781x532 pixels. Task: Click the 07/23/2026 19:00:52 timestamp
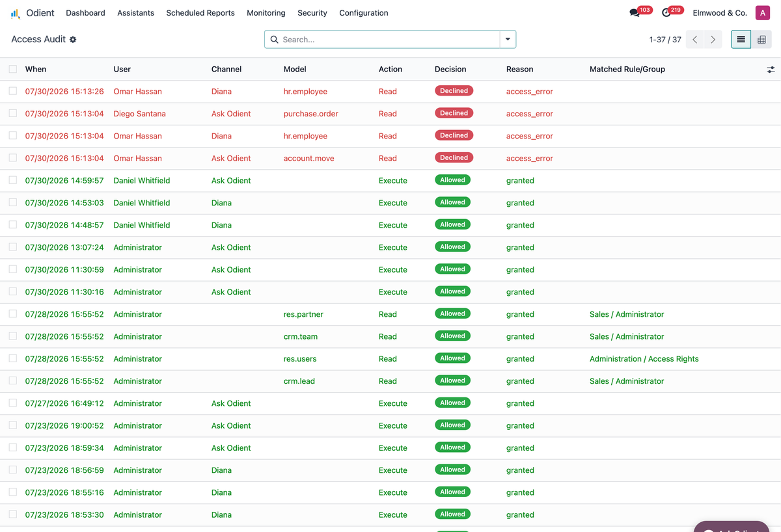pos(64,425)
